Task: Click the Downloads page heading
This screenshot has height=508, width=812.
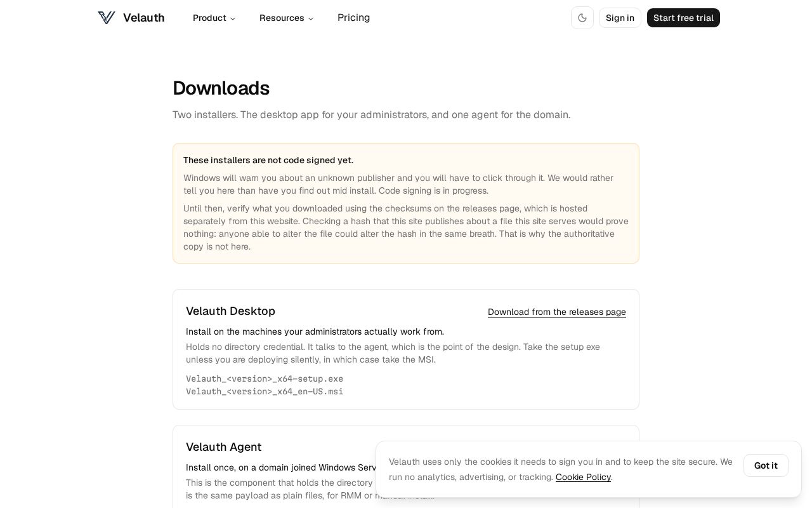Action: click(221, 88)
